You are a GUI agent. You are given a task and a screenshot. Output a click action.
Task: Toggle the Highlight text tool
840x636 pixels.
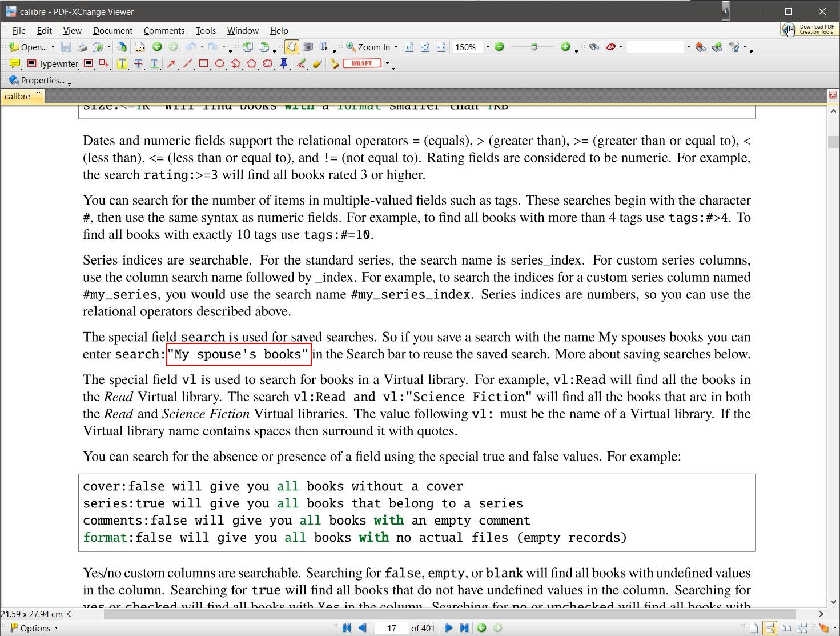pos(122,63)
